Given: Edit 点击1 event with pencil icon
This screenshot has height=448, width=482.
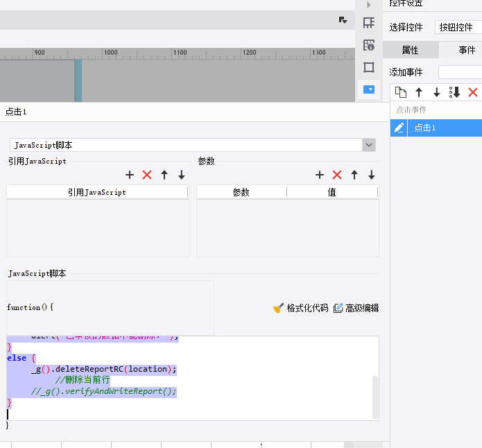Looking at the screenshot, I should 399,128.
